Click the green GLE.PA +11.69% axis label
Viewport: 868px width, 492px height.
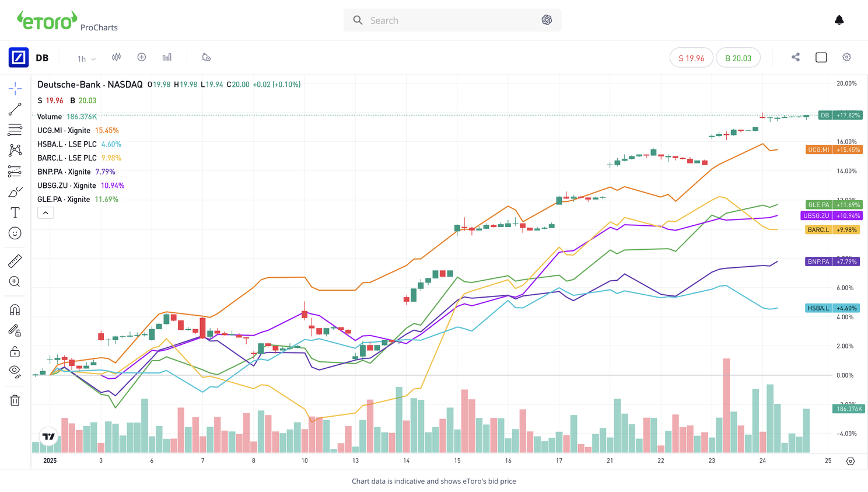834,205
